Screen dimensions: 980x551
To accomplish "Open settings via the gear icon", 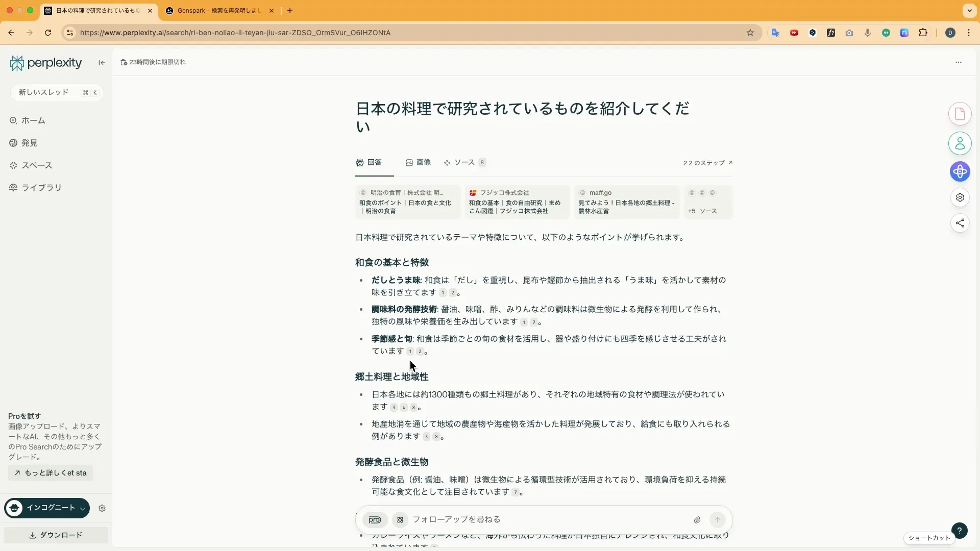I will pyautogui.click(x=961, y=197).
